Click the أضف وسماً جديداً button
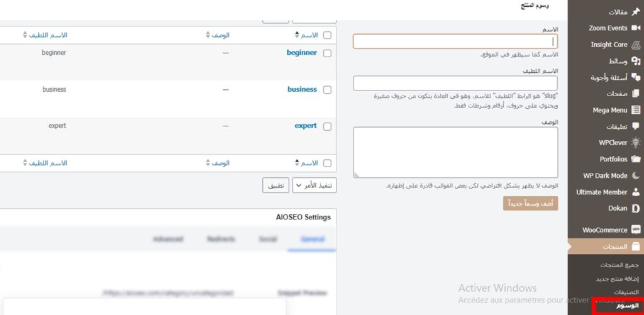This screenshot has height=315, width=644. 530,204
